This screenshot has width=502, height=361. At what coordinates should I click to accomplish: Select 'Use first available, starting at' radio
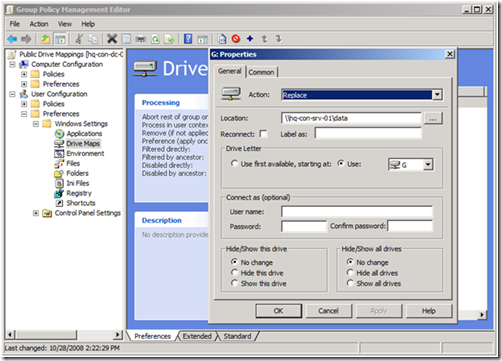[x=235, y=164]
